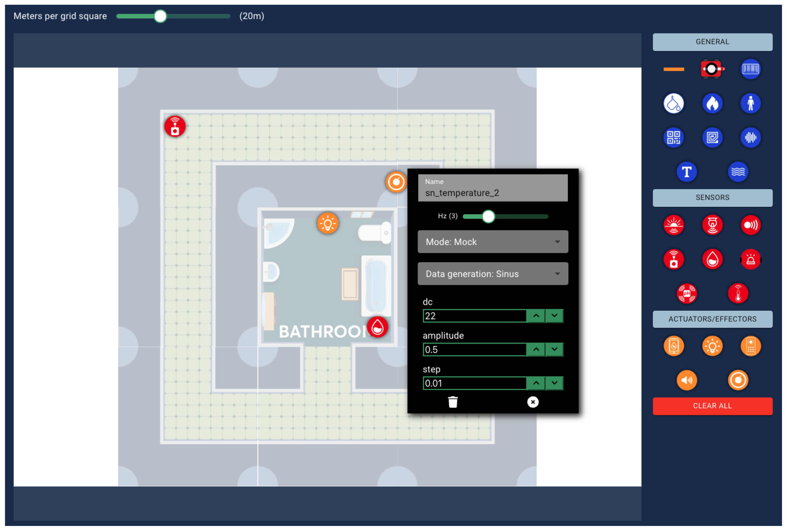Click the ACTUATORS/EFFECTORS section header
This screenshot has height=532, width=787.
pyautogui.click(x=712, y=319)
